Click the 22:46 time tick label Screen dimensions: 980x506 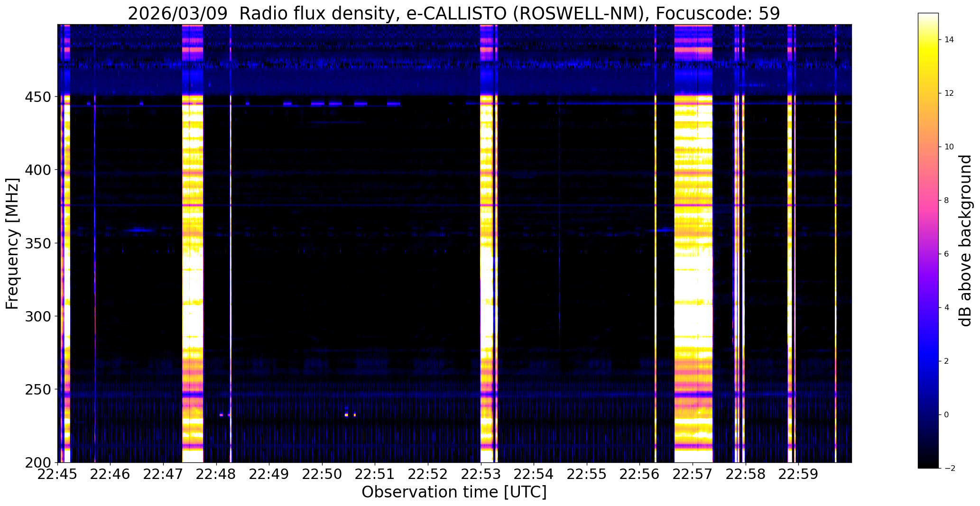click(x=111, y=474)
